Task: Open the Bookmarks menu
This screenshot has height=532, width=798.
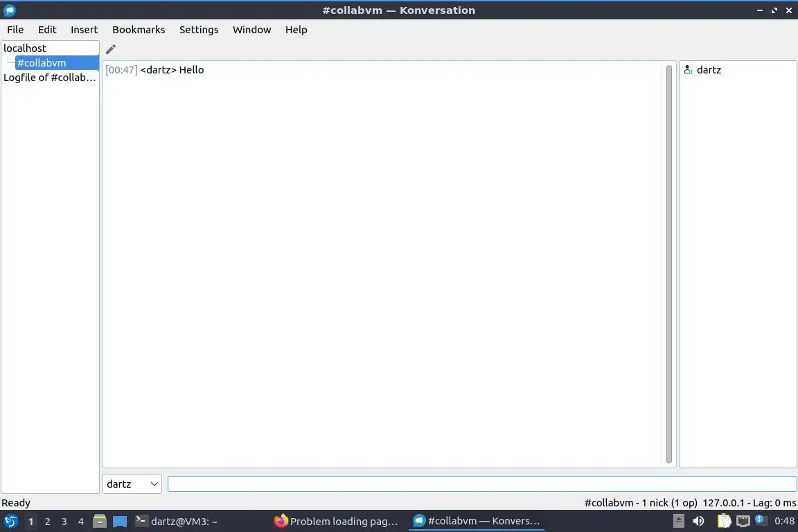Action: (x=139, y=30)
